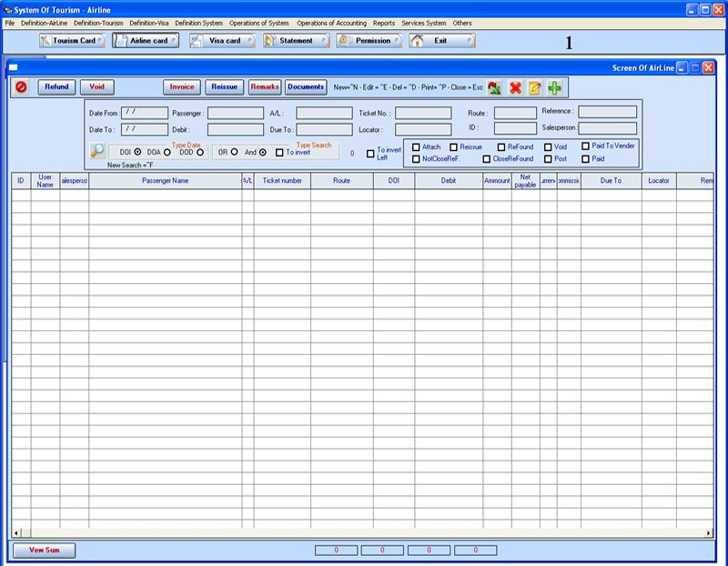
Task: Click the Vew Sum button
Action: tap(44, 551)
